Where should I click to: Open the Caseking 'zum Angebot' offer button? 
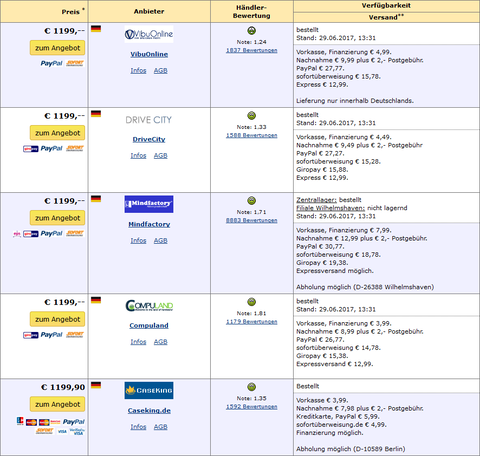[57, 404]
